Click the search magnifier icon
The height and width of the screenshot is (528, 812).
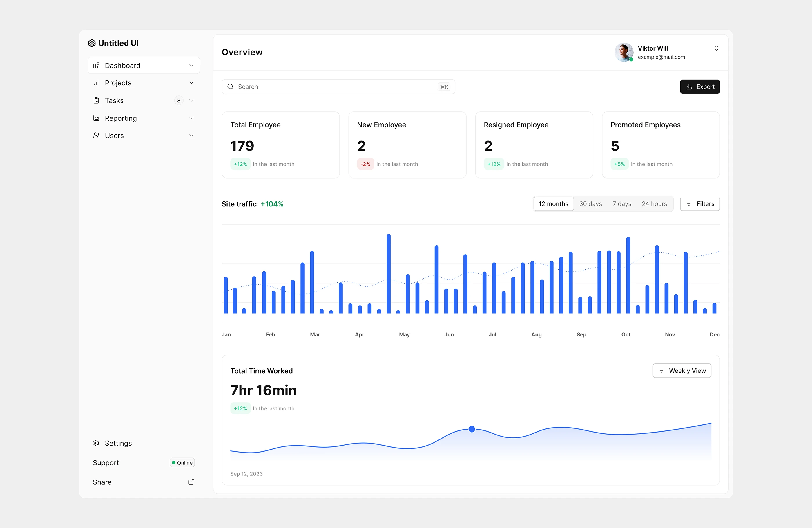pyautogui.click(x=231, y=87)
